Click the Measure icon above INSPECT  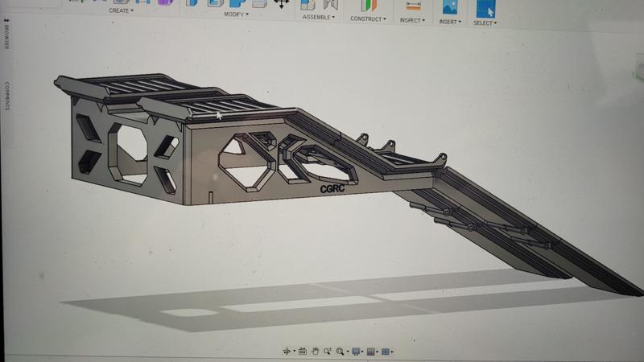coord(413,6)
